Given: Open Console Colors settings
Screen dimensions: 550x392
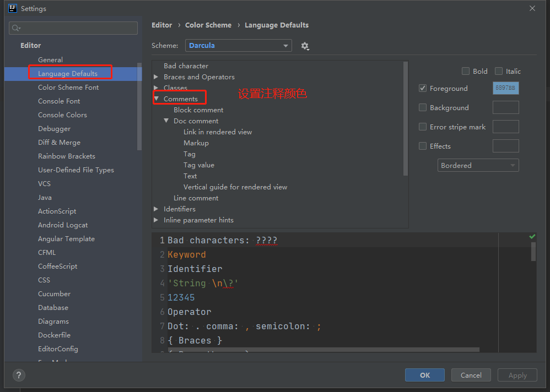Looking at the screenshot, I should click(x=62, y=115).
